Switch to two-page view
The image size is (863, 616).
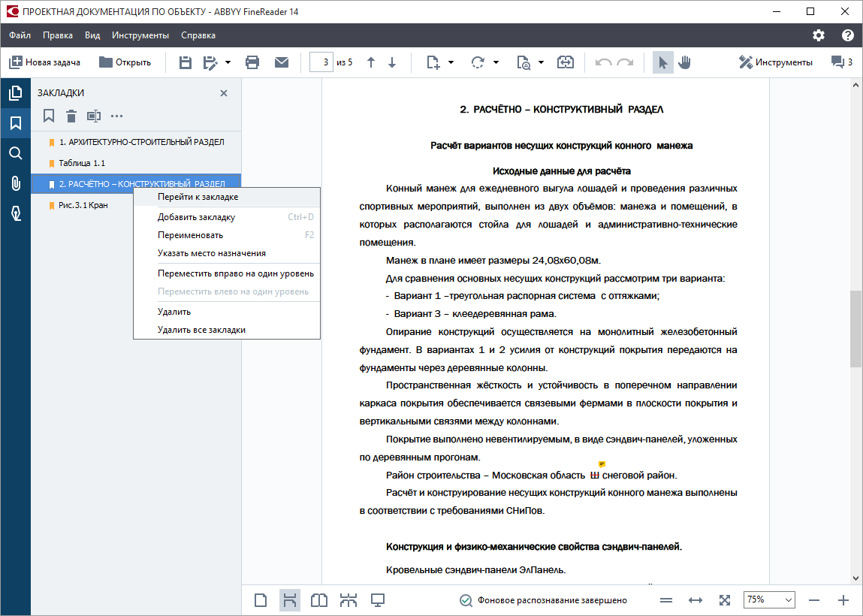(319, 600)
